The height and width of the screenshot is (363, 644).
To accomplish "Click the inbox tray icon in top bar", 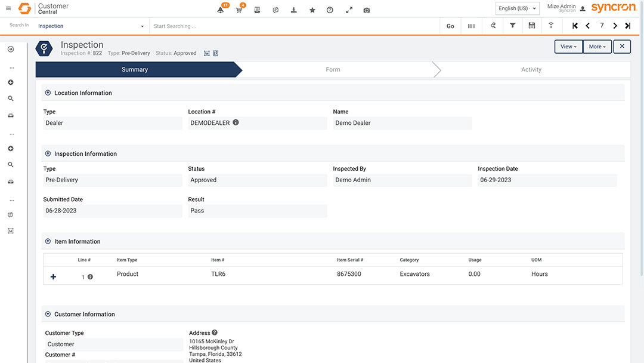I will click(x=257, y=10).
